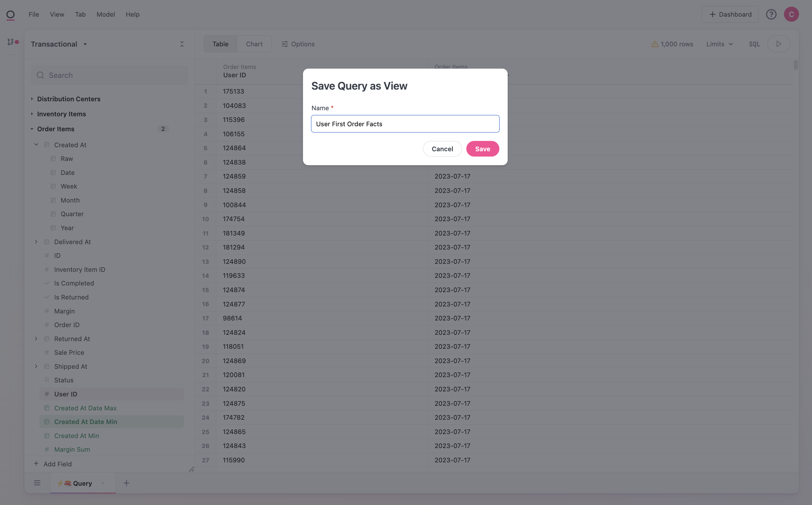Click the user avatar C icon
The width and height of the screenshot is (812, 505).
pyautogui.click(x=791, y=14)
